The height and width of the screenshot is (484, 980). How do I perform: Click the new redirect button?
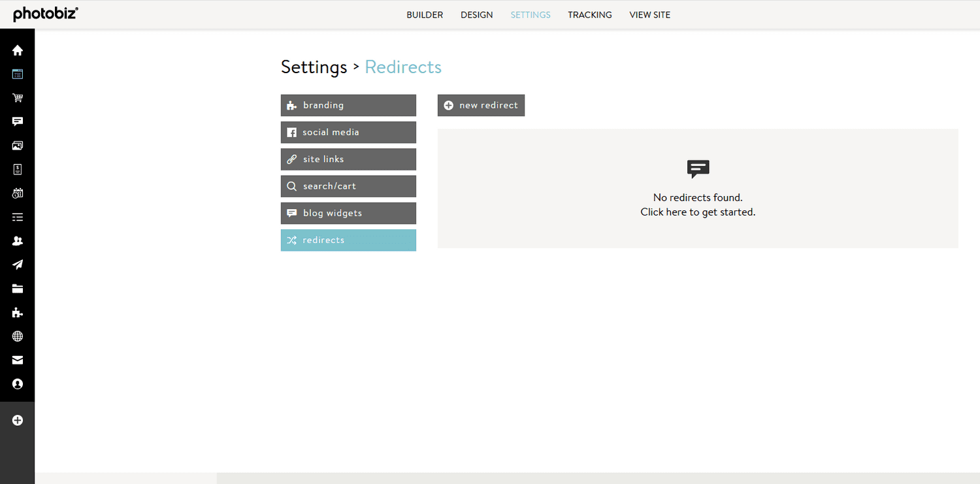pyautogui.click(x=481, y=105)
